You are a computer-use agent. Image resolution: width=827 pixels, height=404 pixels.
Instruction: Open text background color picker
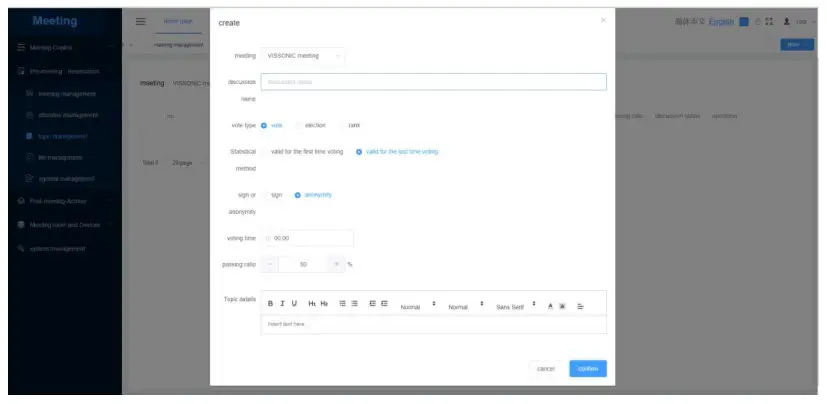tap(562, 306)
